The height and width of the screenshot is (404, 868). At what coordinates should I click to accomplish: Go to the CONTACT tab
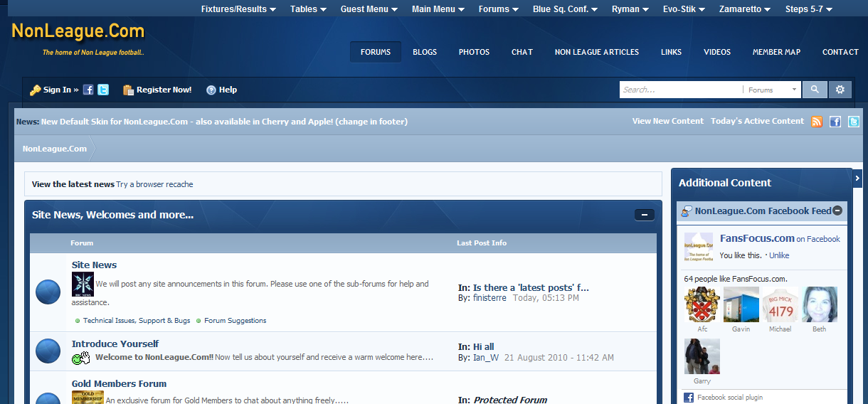pos(840,52)
